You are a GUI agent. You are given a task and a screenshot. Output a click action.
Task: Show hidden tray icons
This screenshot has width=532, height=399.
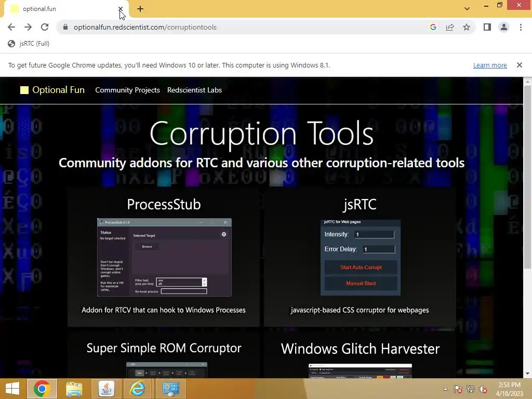445,389
